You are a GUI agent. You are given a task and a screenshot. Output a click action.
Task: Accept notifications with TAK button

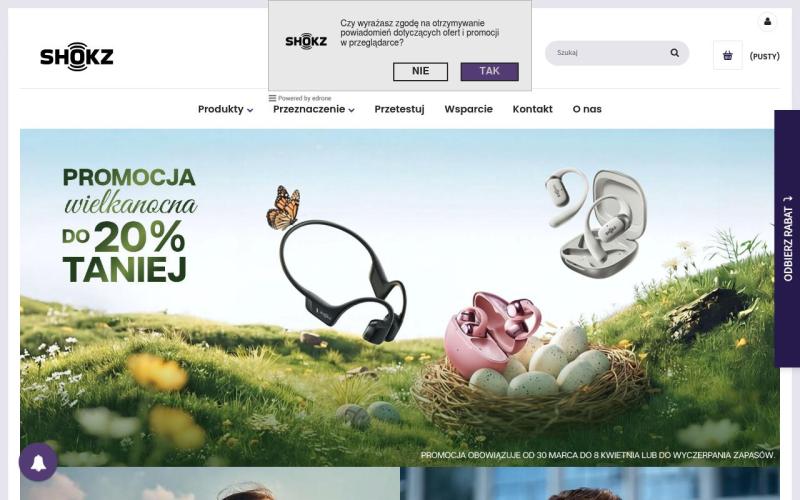(x=490, y=71)
